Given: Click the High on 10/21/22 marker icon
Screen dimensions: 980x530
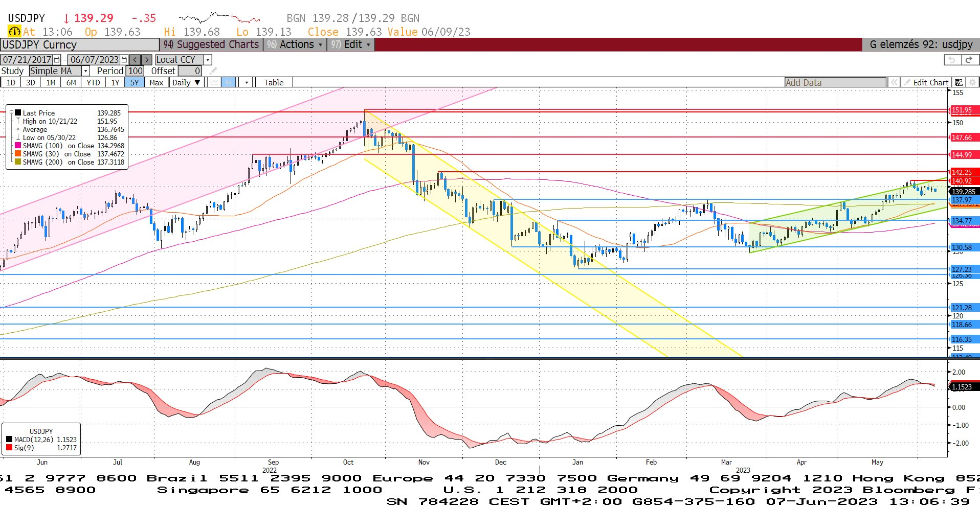Looking at the screenshot, I should (18, 121).
